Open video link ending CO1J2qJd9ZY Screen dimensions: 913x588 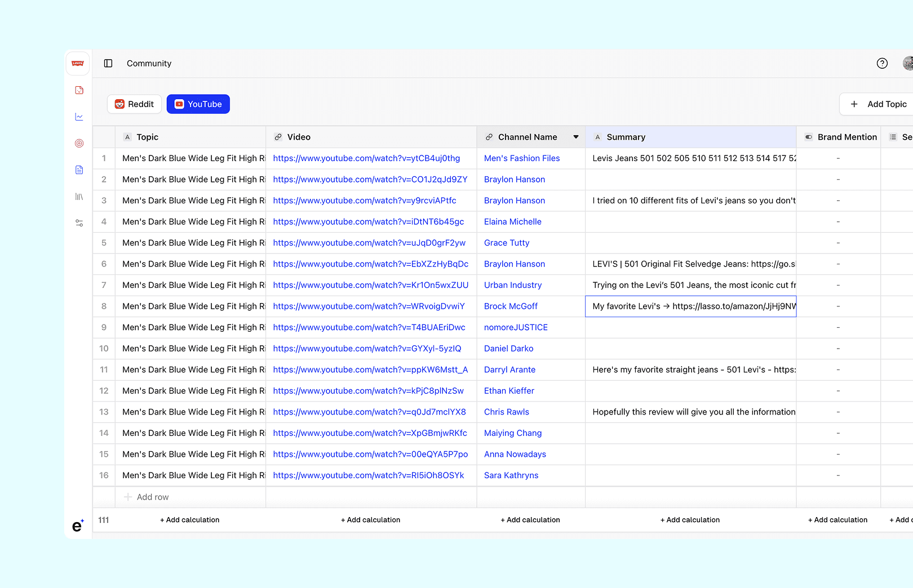click(370, 179)
